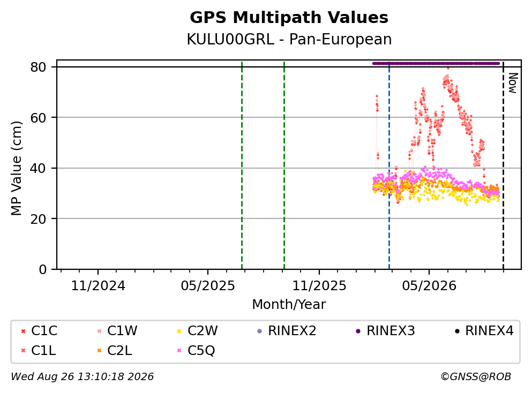Click the 05/2026 x-axis tick label
The height and width of the screenshot is (393, 532).
(429, 286)
